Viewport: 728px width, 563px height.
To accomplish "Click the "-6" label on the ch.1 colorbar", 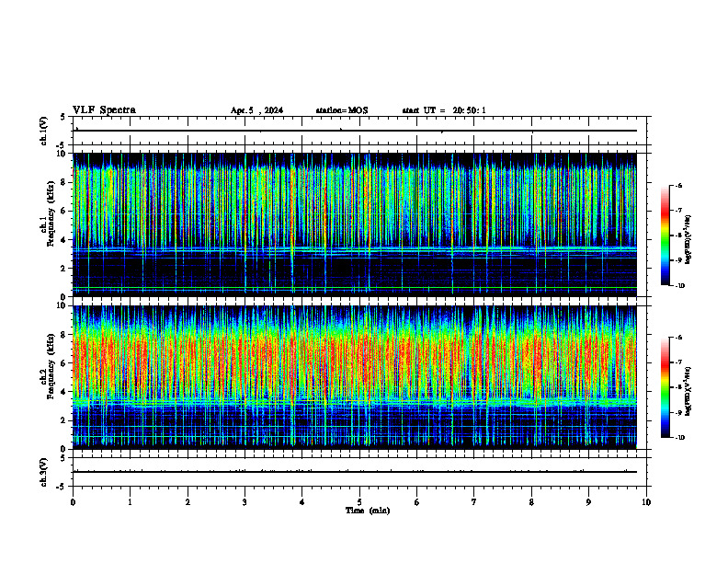I will 678,186.
